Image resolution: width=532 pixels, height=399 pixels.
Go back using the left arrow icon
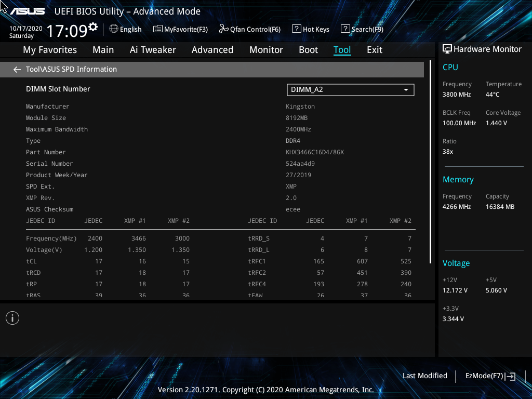pos(17,70)
